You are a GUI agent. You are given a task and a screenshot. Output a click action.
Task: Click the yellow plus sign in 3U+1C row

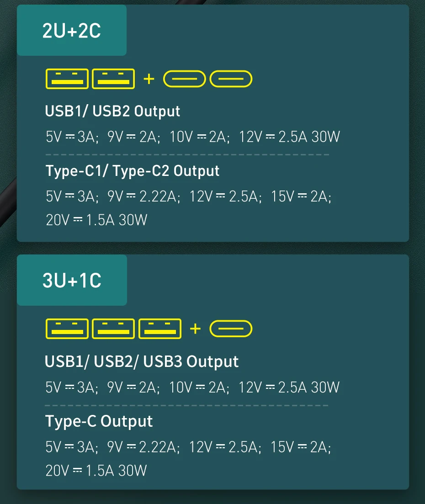click(195, 329)
